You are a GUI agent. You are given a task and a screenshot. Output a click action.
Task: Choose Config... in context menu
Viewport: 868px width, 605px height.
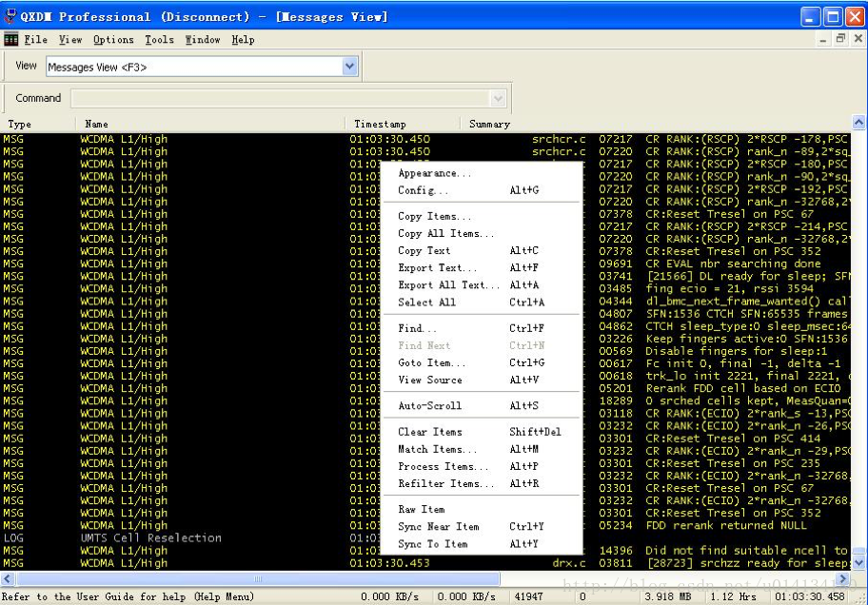tap(482, 190)
